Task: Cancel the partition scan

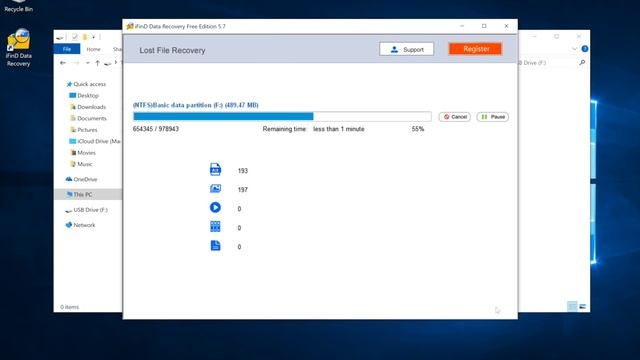Action: pyautogui.click(x=455, y=117)
